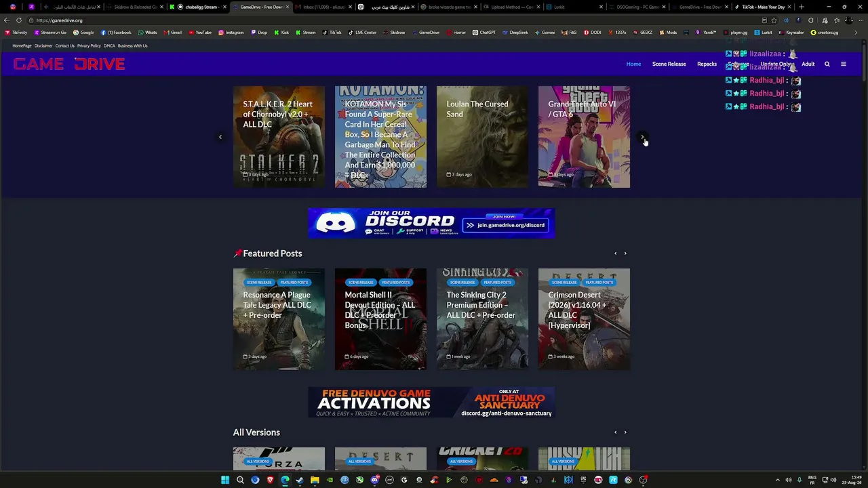This screenshot has height=488, width=868.
Task: Open the Streamrun Go bookmark
Action: (x=50, y=33)
